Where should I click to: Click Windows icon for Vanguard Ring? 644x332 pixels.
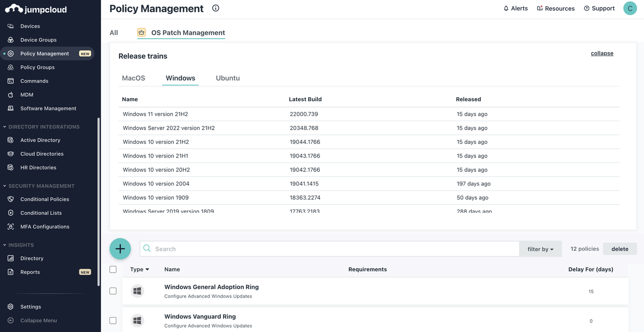pyautogui.click(x=137, y=321)
